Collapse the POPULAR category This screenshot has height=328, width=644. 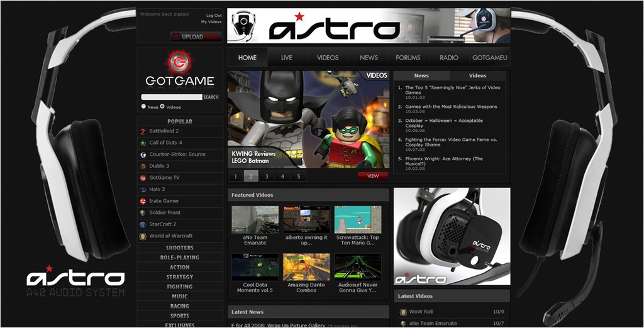coord(180,121)
